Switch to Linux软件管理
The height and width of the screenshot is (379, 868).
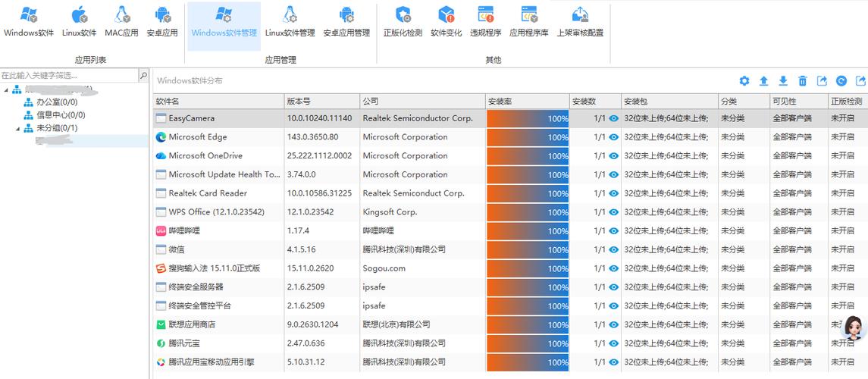tap(290, 23)
